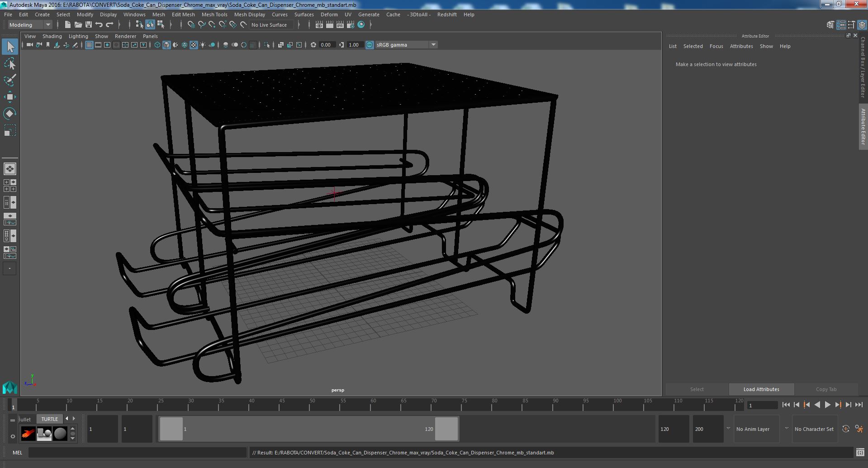Screen dimensions: 868x468
Task: Toggle the viewport grid display
Action: click(x=89, y=45)
